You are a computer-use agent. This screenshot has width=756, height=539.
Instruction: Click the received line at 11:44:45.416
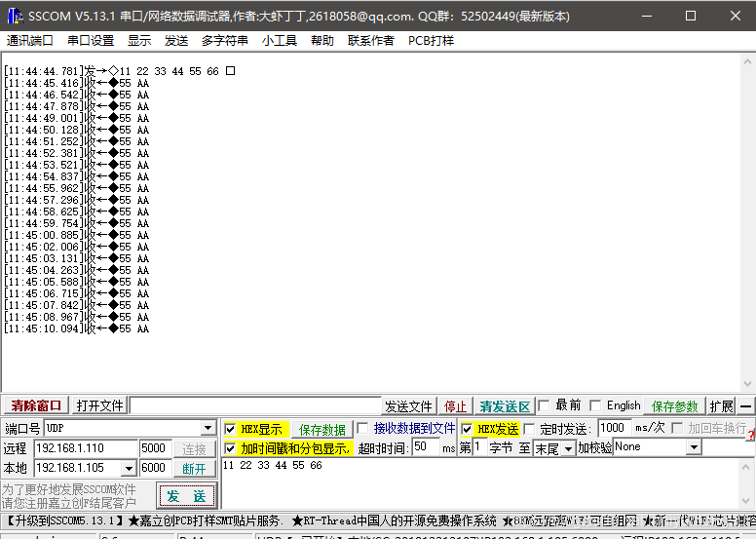click(77, 83)
